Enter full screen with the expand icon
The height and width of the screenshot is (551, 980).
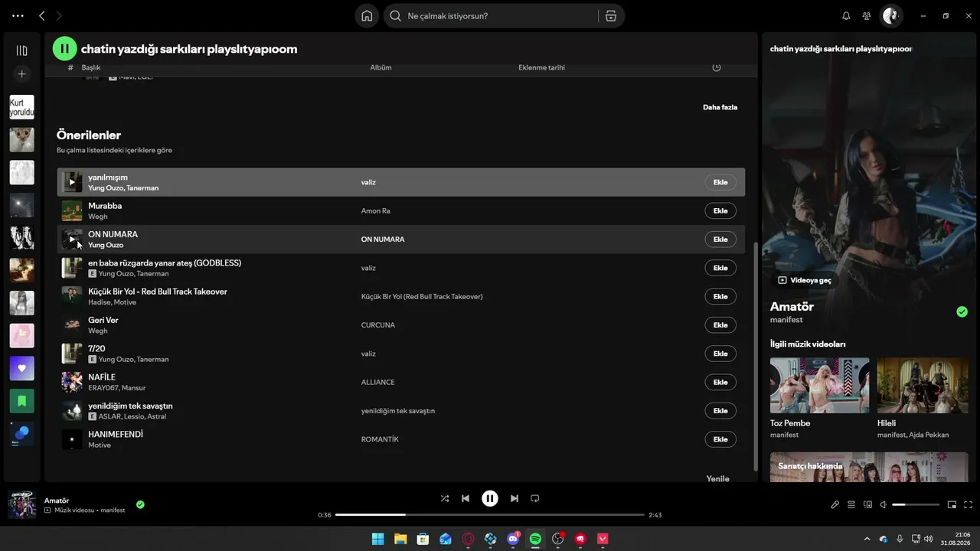(x=969, y=504)
